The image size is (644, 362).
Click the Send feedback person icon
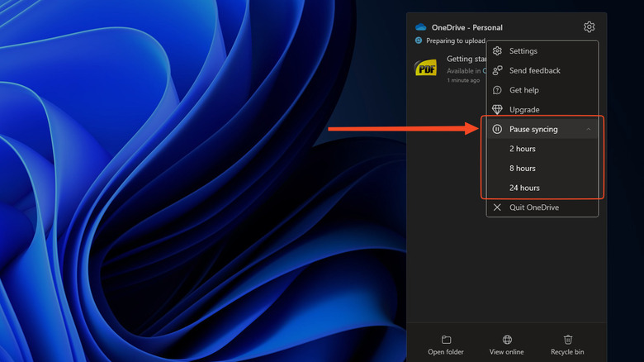click(x=497, y=71)
